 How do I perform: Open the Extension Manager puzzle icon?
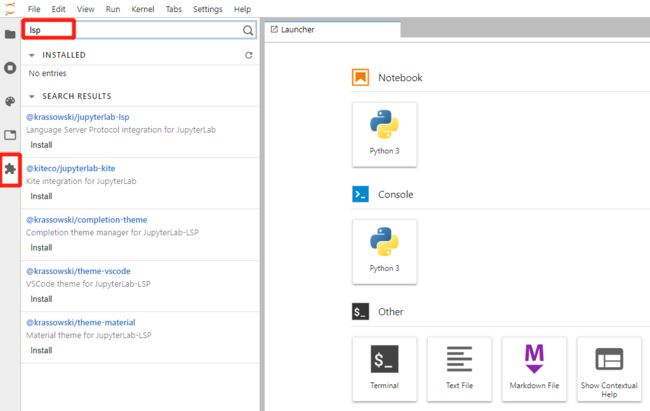[x=10, y=169]
